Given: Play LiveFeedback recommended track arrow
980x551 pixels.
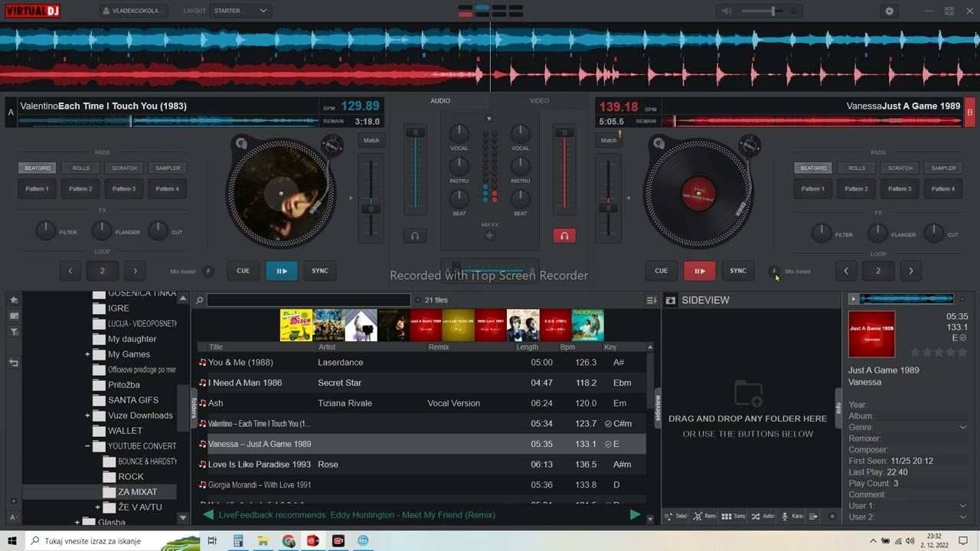Looking at the screenshot, I should [x=635, y=515].
